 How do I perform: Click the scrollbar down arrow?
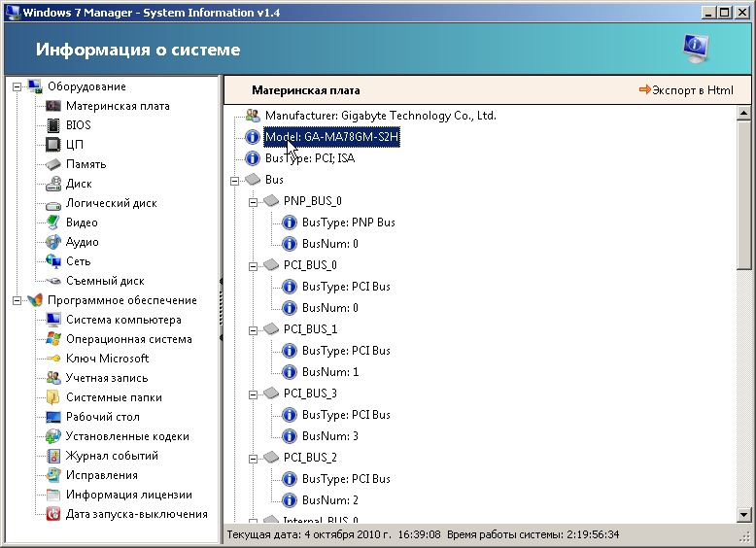point(744,515)
